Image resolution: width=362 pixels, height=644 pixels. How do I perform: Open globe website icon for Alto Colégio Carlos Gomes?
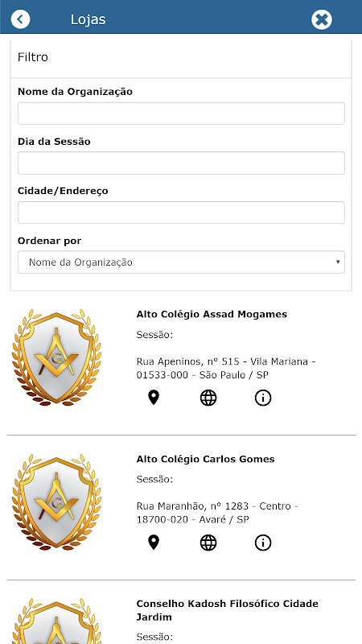pos(208,543)
